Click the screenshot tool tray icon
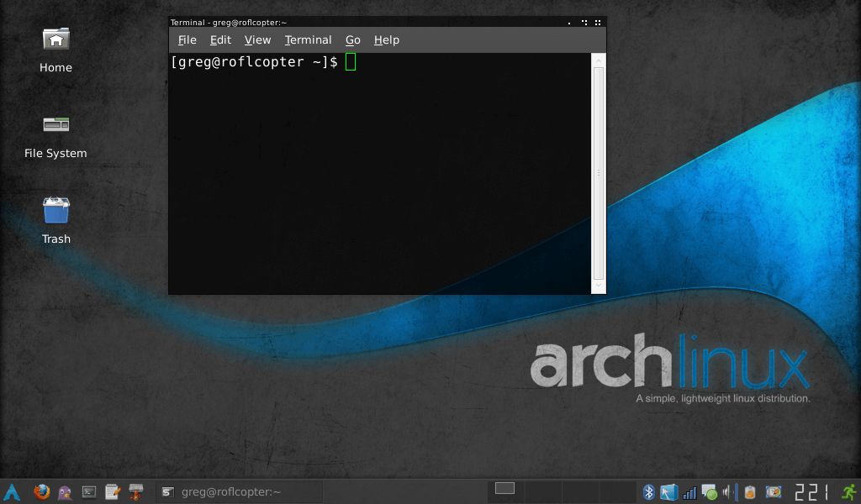The width and height of the screenshot is (861, 504). pos(774,492)
